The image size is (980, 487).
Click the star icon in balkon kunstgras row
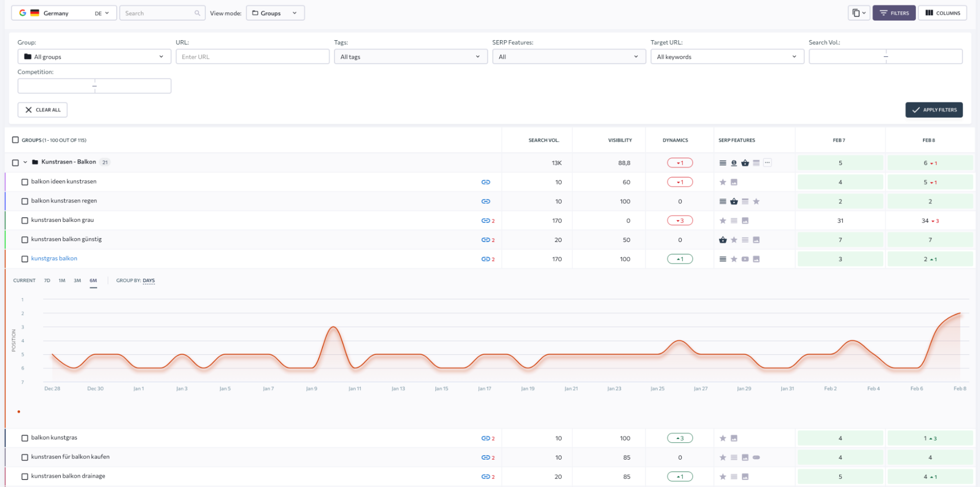click(723, 438)
